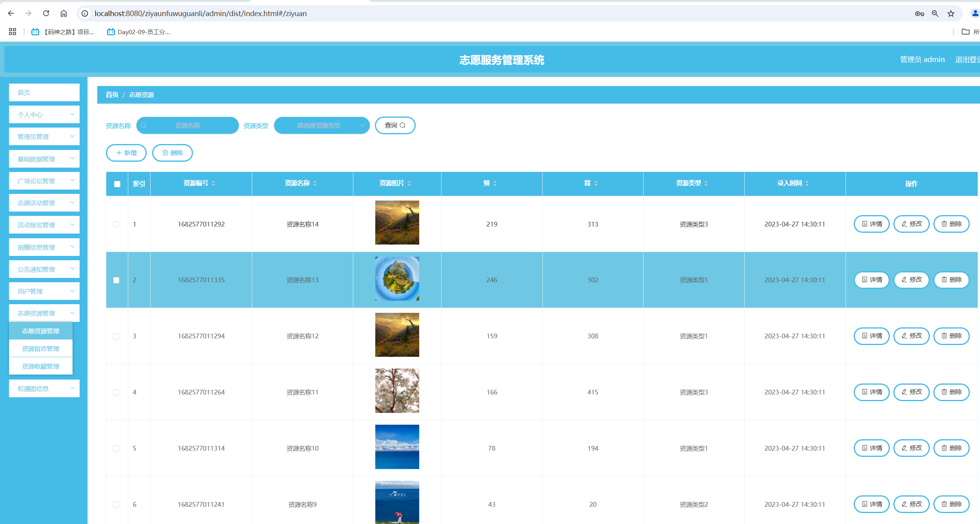Expand the 志愿活动管理 sidebar menu
This screenshot has height=524, width=980.
pyautogui.click(x=44, y=203)
